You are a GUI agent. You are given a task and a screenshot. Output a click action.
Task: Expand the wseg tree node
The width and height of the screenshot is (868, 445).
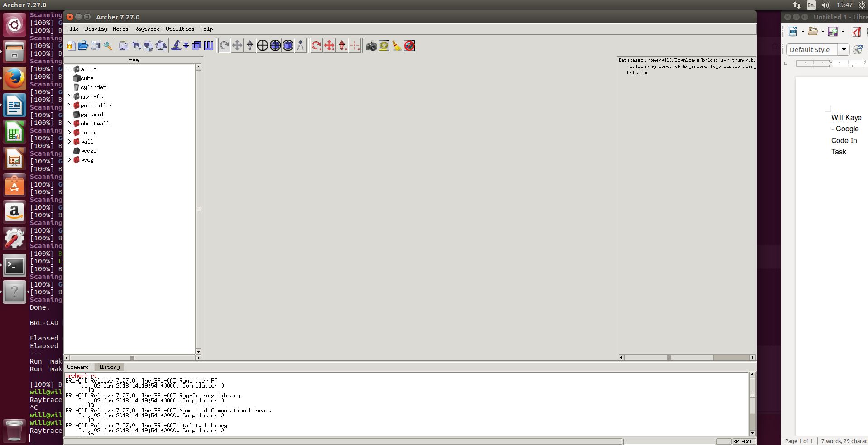click(x=69, y=160)
